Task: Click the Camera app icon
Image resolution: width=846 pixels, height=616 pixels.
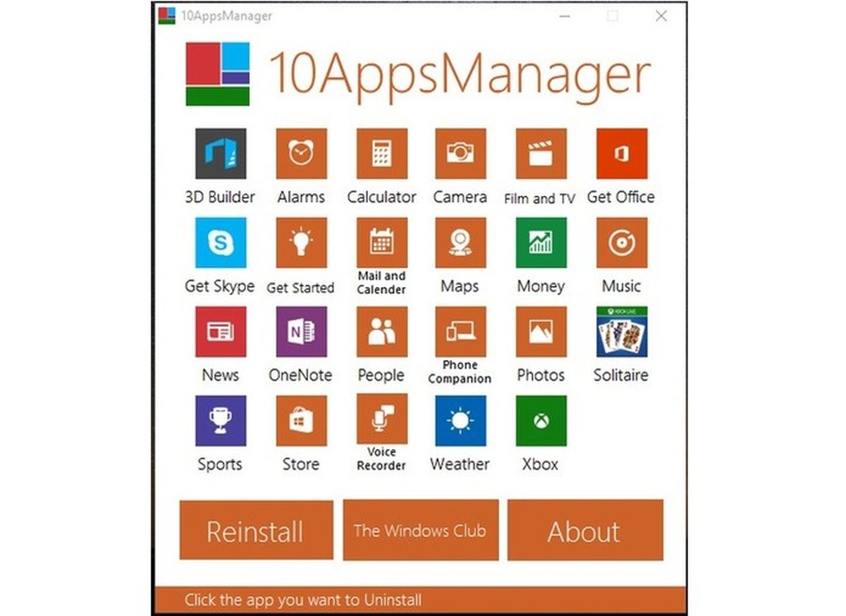Action: (460, 153)
